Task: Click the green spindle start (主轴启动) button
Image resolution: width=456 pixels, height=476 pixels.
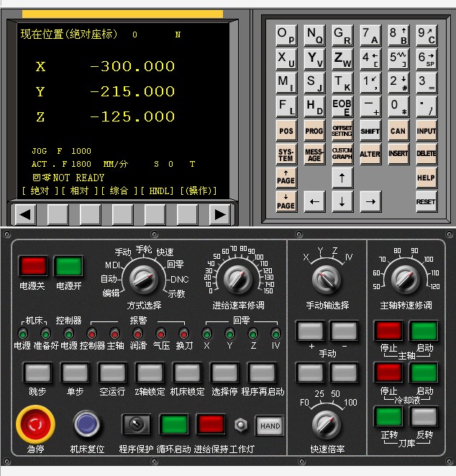Action: [424, 331]
